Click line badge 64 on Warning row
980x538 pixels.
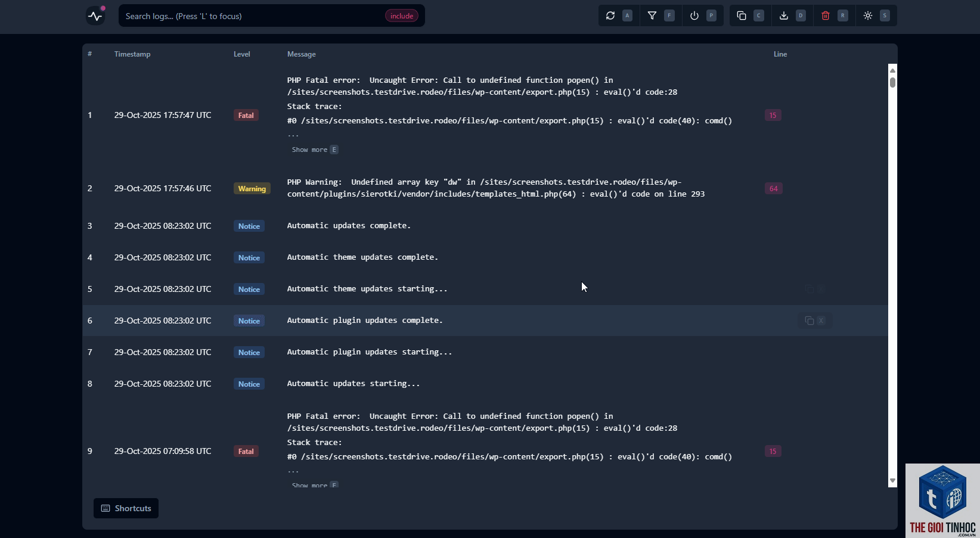click(773, 188)
